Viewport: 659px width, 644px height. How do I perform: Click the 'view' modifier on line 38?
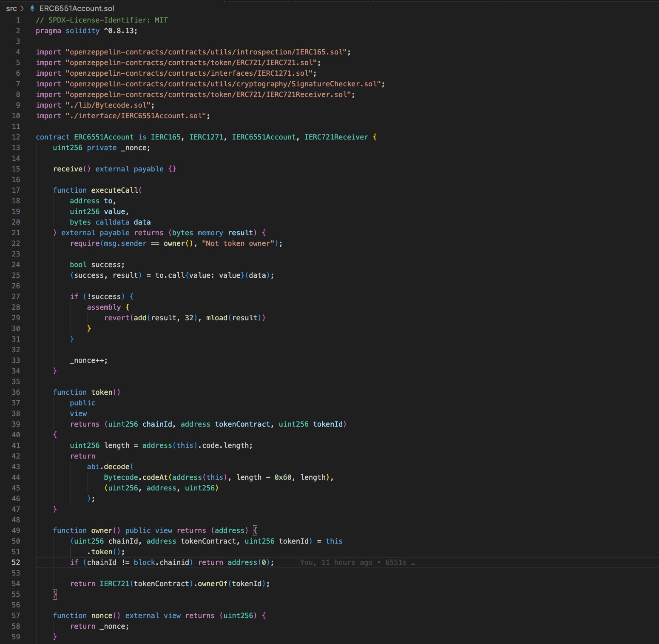point(78,413)
